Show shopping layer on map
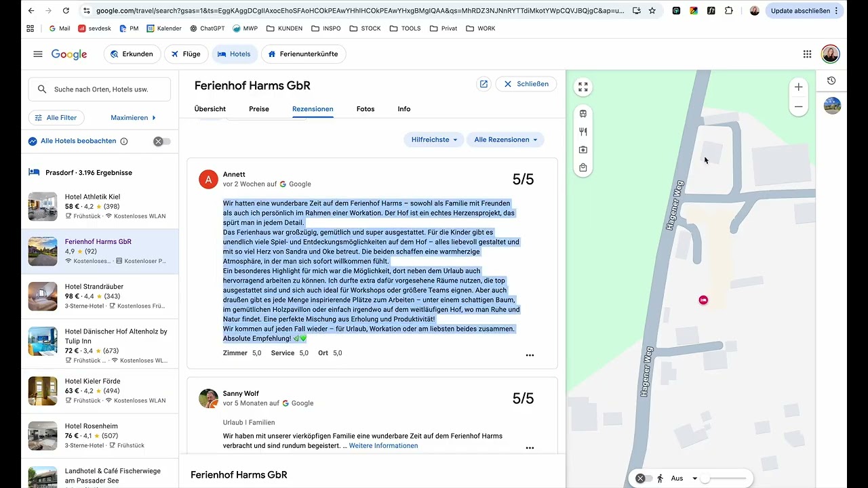Screen dimensions: 868x488 pyautogui.click(x=583, y=167)
